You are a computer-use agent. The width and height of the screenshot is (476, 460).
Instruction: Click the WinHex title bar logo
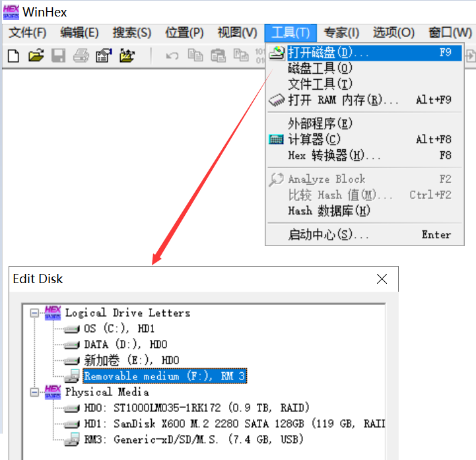11,12
